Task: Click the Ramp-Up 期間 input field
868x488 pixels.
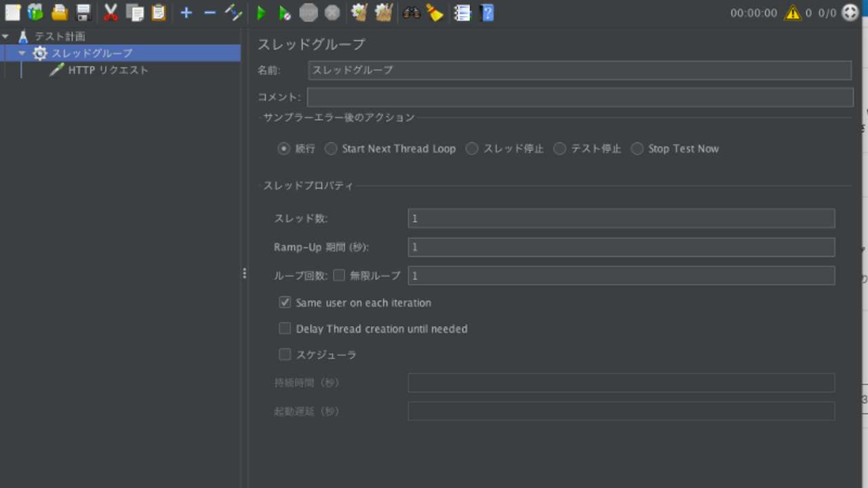Action: tap(621, 247)
